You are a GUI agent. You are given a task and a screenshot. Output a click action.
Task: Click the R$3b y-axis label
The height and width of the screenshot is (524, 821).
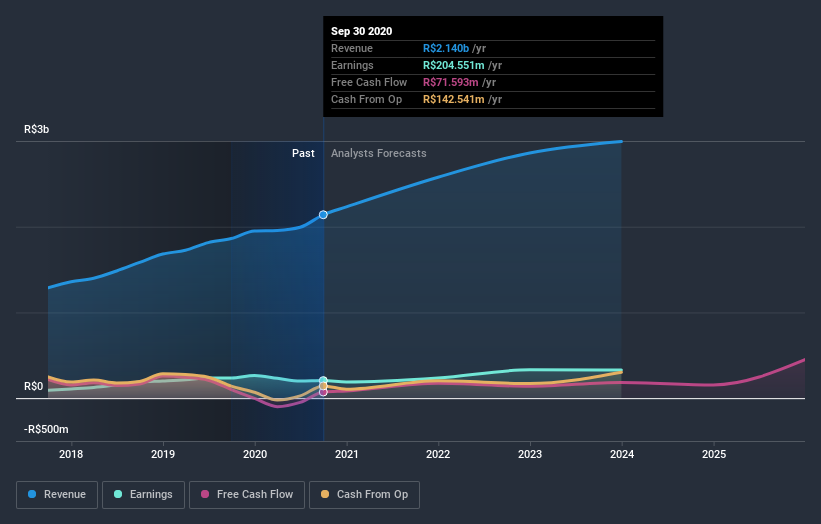[x=37, y=129]
